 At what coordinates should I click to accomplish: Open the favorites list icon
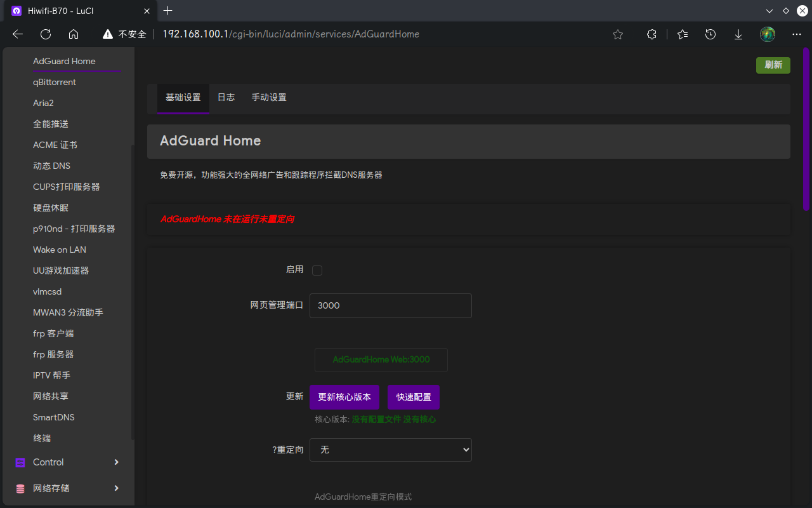[683, 34]
